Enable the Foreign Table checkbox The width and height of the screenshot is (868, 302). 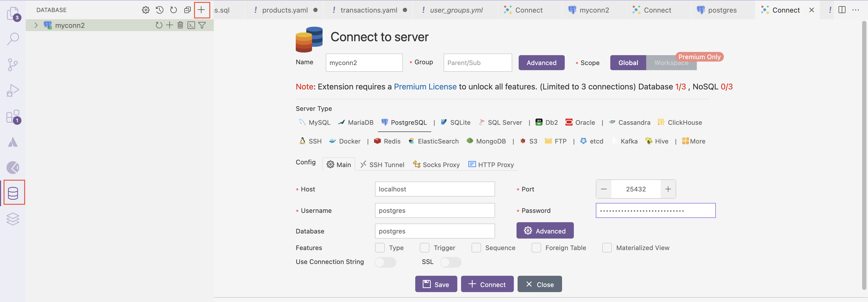click(536, 248)
